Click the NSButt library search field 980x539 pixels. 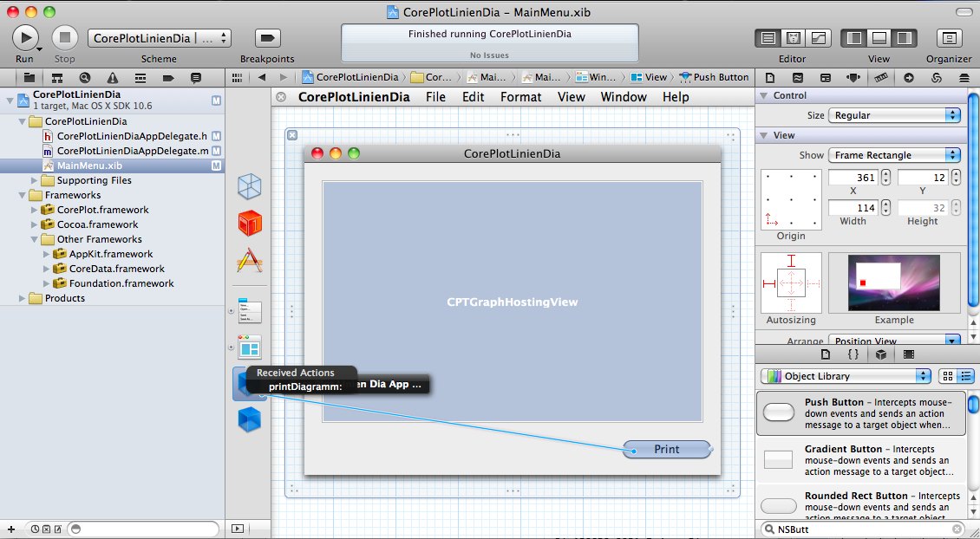point(861,529)
